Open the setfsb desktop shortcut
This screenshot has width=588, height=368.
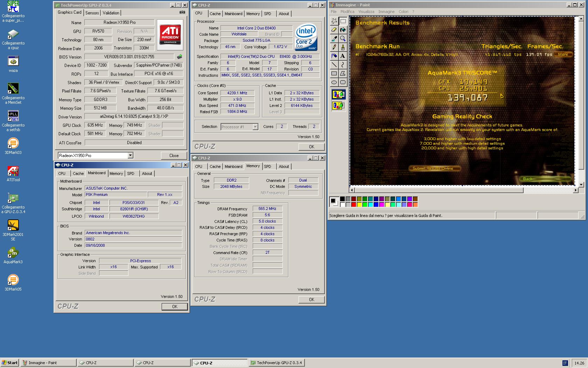[x=13, y=121]
